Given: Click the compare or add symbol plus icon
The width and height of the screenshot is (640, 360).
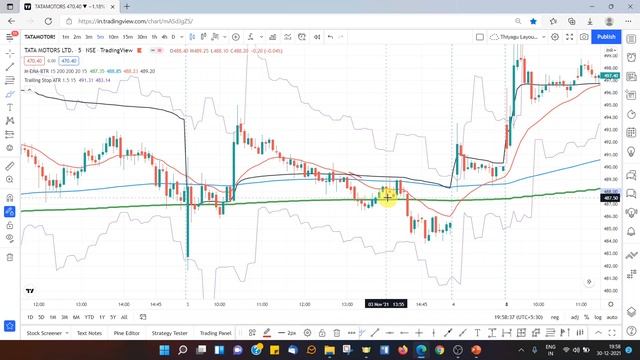Looking at the screenshot, I should [236, 37].
